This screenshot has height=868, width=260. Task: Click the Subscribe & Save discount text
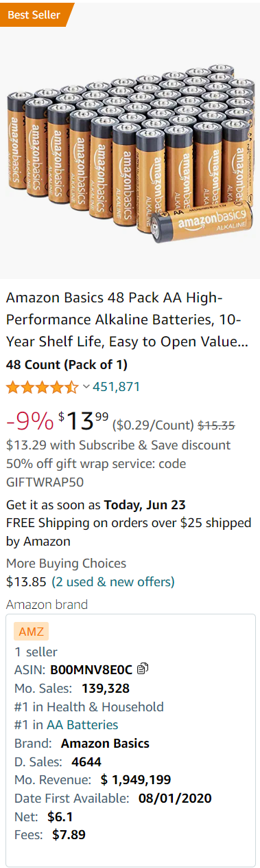click(118, 445)
